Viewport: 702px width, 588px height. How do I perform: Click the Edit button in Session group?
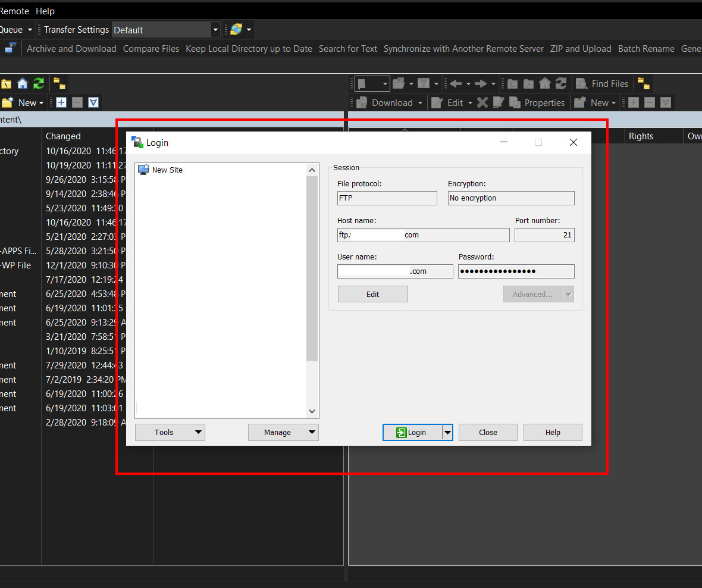pyautogui.click(x=372, y=294)
